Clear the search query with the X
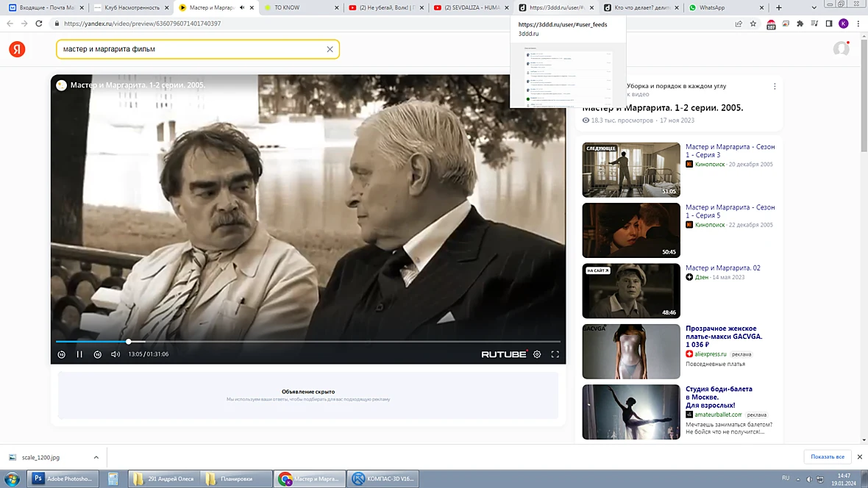The height and width of the screenshot is (488, 868). (x=330, y=49)
